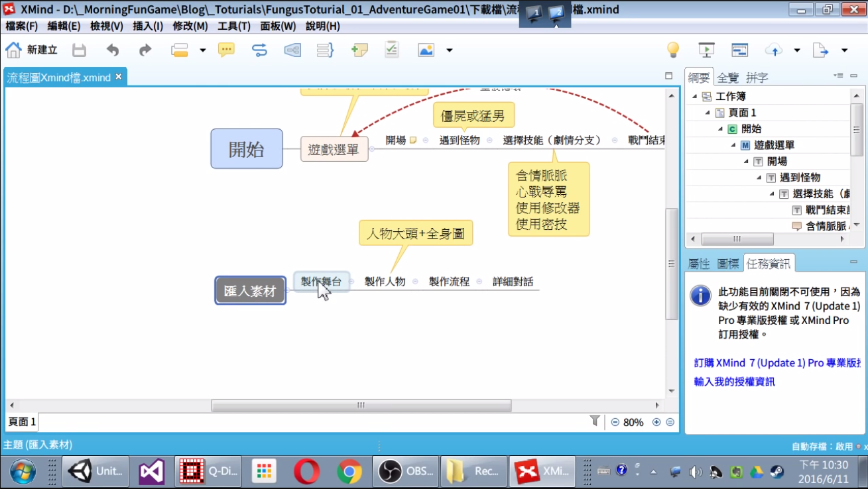Open OBS from the taskbar
The image size is (868, 489).
pos(405,472)
